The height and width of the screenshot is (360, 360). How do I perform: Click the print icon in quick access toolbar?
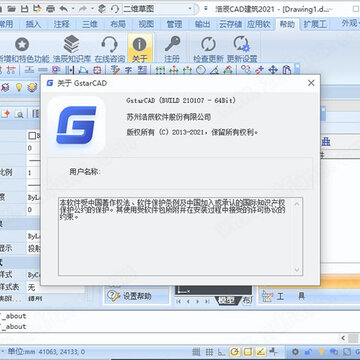(x=50, y=8)
